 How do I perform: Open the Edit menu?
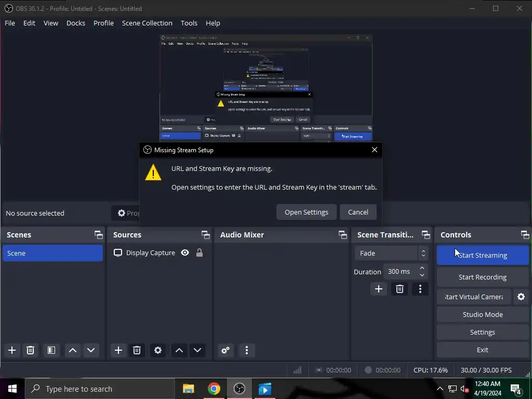point(29,23)
